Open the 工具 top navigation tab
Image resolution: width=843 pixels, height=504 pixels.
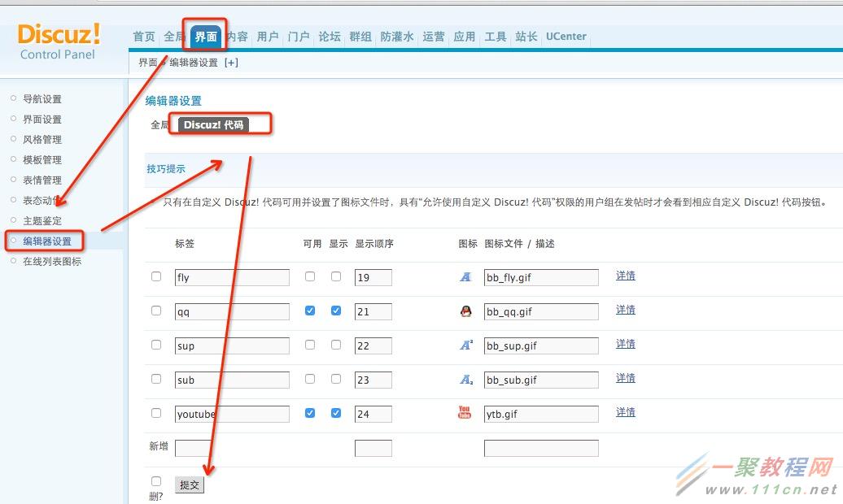coord(496,37)
